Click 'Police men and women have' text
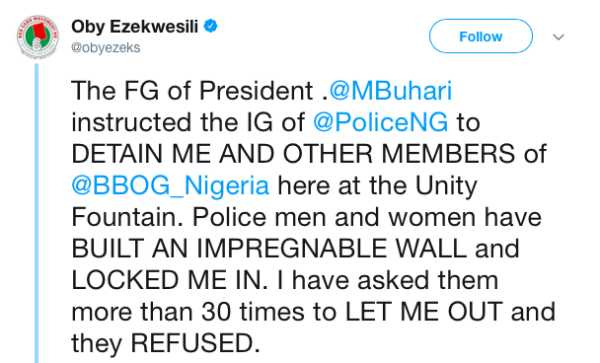The width and height of the screenshot is (600, 363). (x=367, y=217)
